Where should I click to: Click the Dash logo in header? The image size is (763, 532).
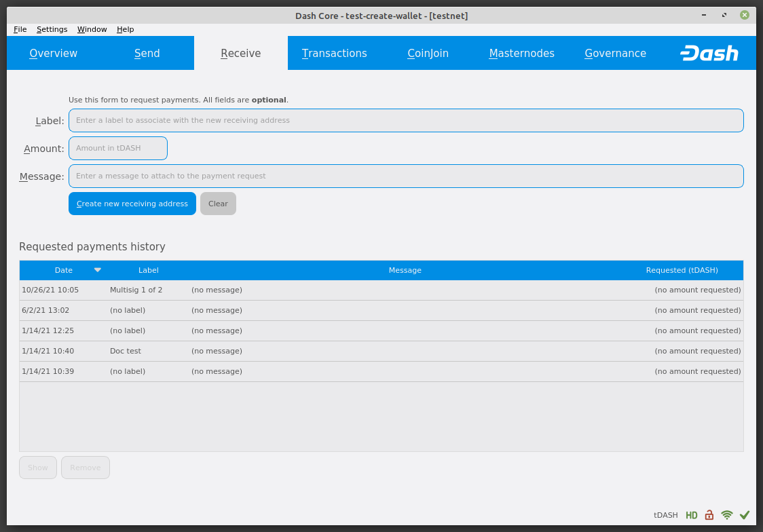(709, 54)
